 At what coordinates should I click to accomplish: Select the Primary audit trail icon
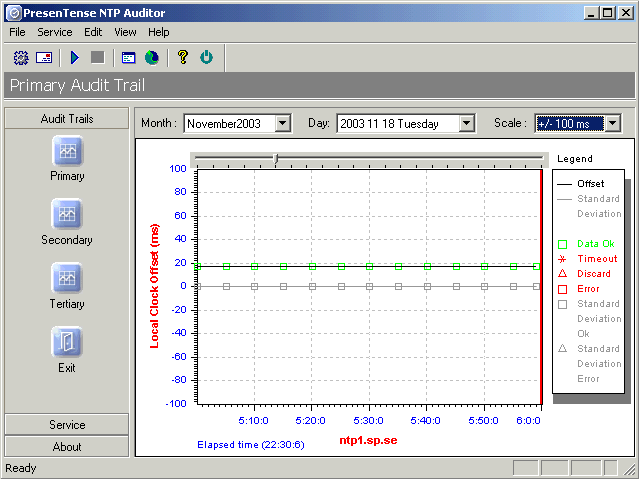[x=67, y=151]
